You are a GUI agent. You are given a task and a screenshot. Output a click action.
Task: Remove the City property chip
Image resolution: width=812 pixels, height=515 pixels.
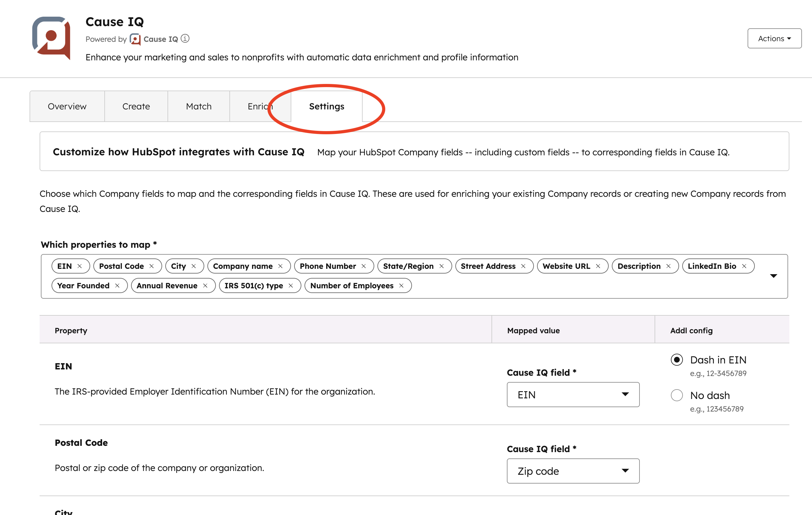coord(194,266)
